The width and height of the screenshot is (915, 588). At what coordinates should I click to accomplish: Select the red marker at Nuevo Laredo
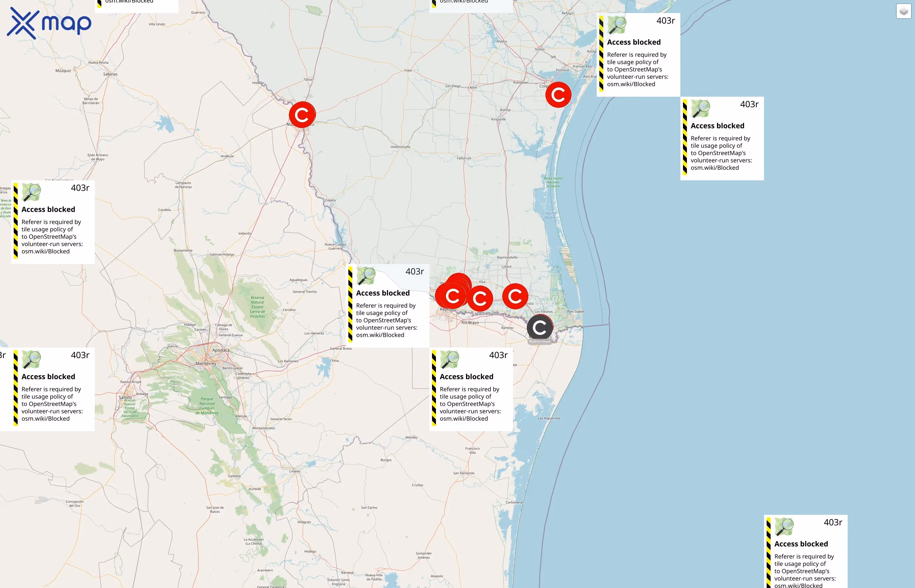(x=302, y=115)
